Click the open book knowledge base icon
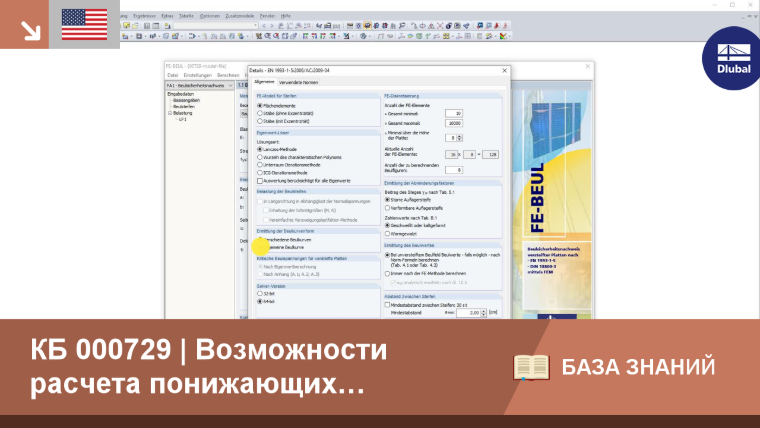The width and height of the screenshot is (760, 428). 531,367
